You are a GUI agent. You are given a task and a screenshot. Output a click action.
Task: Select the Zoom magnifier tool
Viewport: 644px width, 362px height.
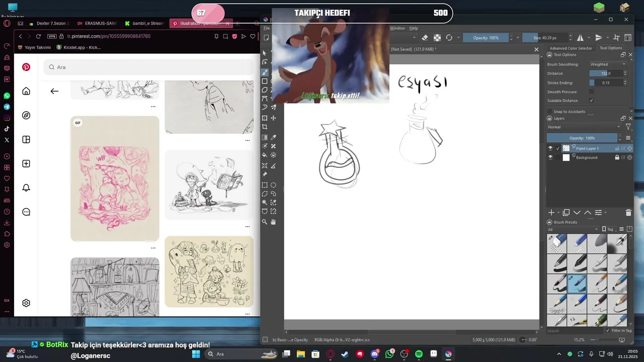pos(265,222)
